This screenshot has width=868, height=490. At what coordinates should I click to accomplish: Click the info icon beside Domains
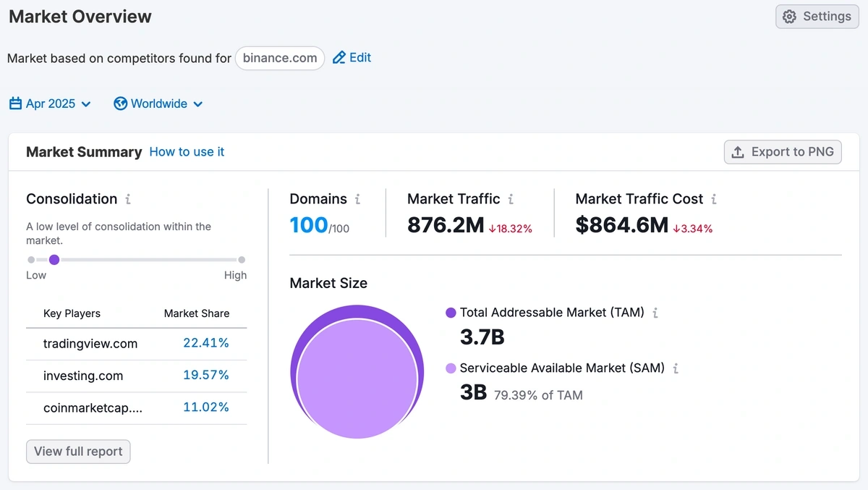[357, 199]
